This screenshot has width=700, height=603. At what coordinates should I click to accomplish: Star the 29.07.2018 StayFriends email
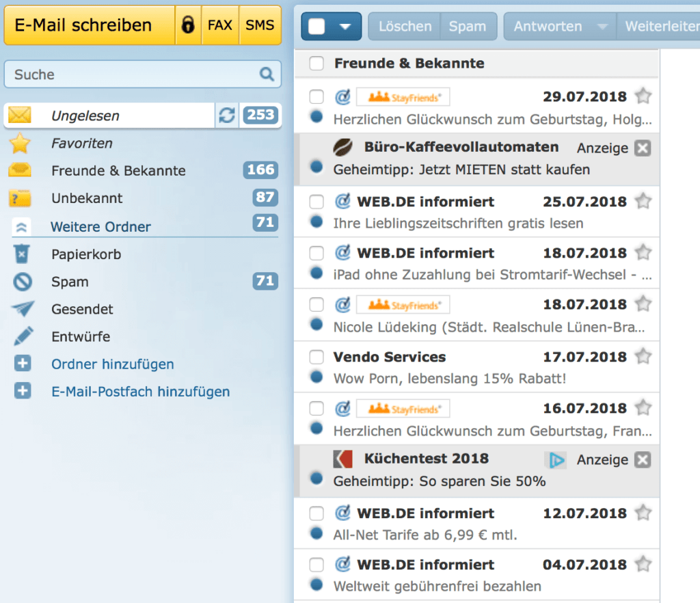(x=643, y=96)
